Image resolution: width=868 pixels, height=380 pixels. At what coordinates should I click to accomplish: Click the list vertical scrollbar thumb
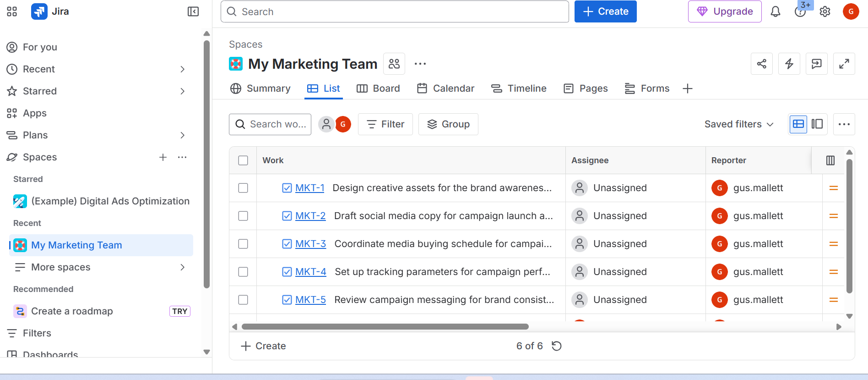(x=849, y=226)
